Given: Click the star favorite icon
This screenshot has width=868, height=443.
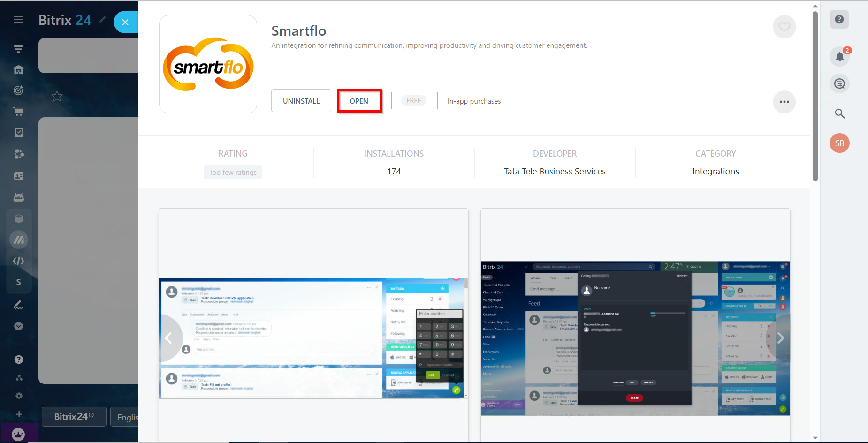Looking at the screenshot, I should point(57,96).
